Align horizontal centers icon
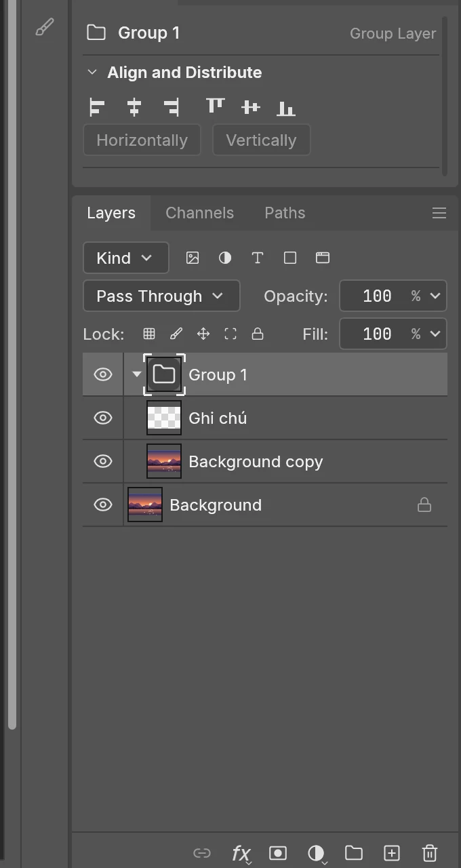This screenshot has width=461, height=868. [134, 107]
